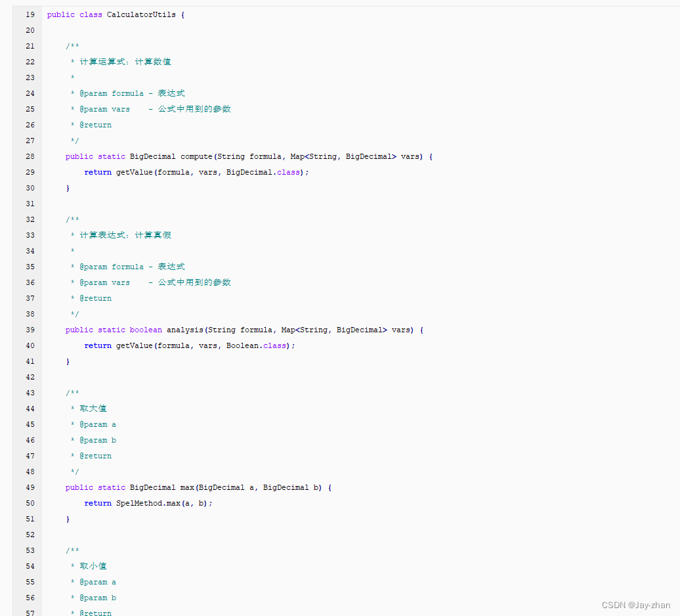Click the getValue call on line 40
This screenshot has width=680, height=616.
tap(133, 345)
